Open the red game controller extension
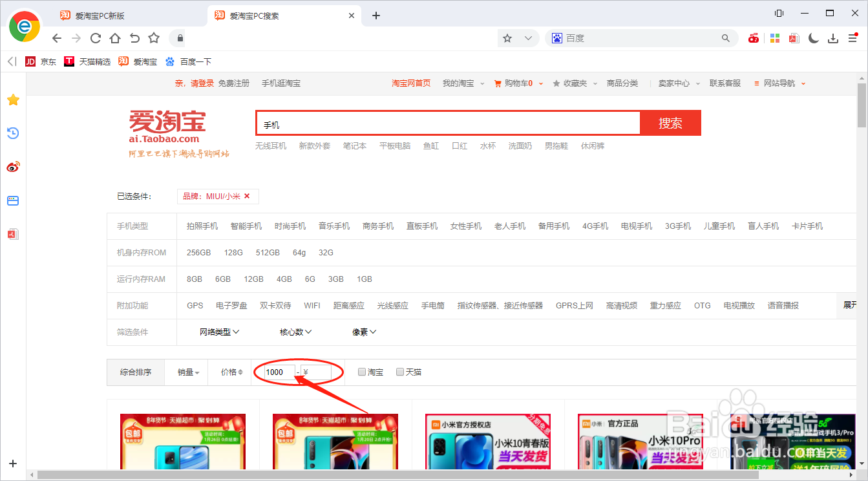This screenshot has width=868, height=481. [754, 38]
